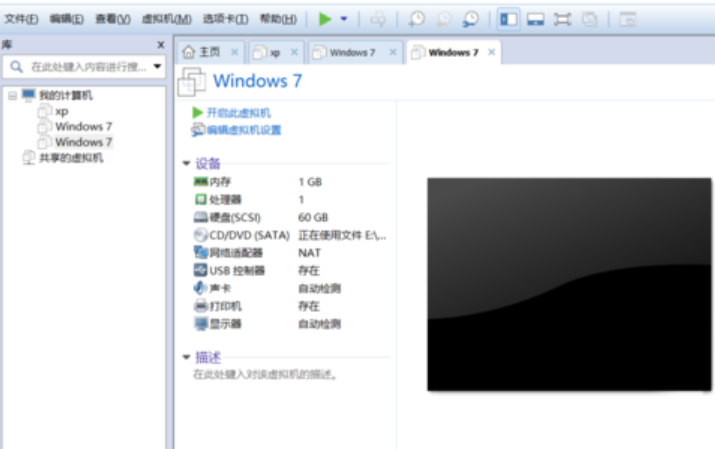Screen dimensions: 715x449
Task: Click the NAT network adapter value
Action: coord(309,253)
